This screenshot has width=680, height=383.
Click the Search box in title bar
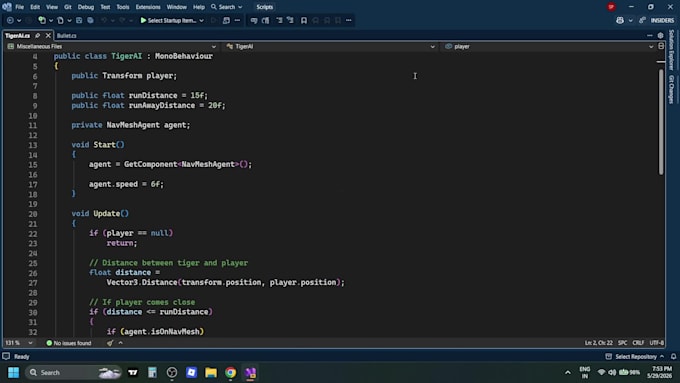click(x=226, y=7)
